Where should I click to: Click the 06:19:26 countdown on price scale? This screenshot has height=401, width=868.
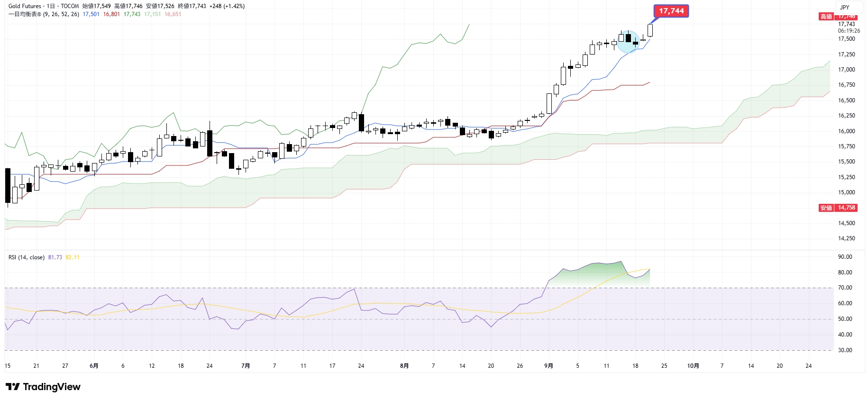849,31
